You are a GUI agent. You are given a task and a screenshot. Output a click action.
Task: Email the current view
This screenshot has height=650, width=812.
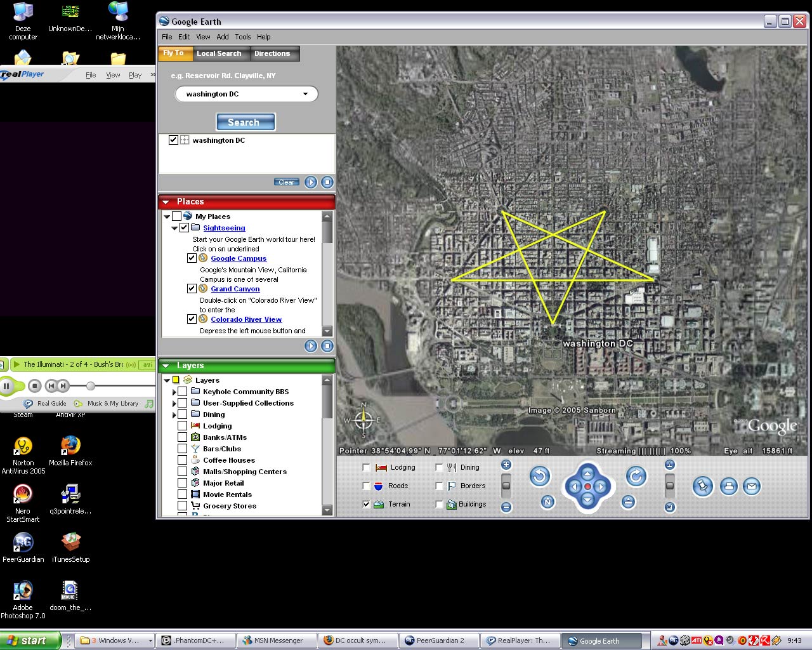(752, 487)
